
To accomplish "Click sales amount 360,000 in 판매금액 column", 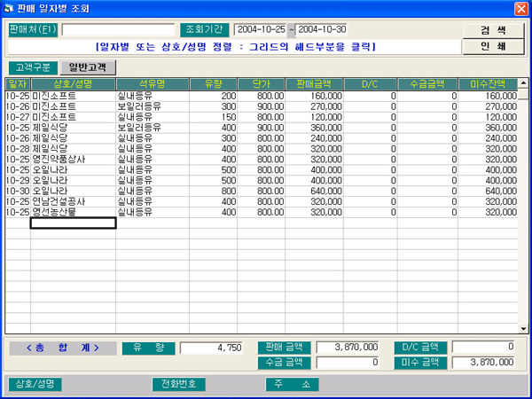I will point(314,128).
